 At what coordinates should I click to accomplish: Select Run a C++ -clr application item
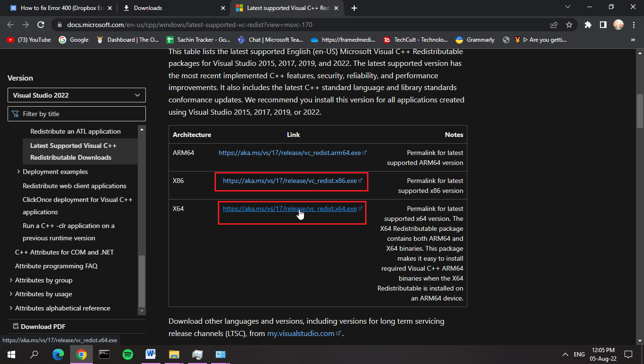pos(69,232)
